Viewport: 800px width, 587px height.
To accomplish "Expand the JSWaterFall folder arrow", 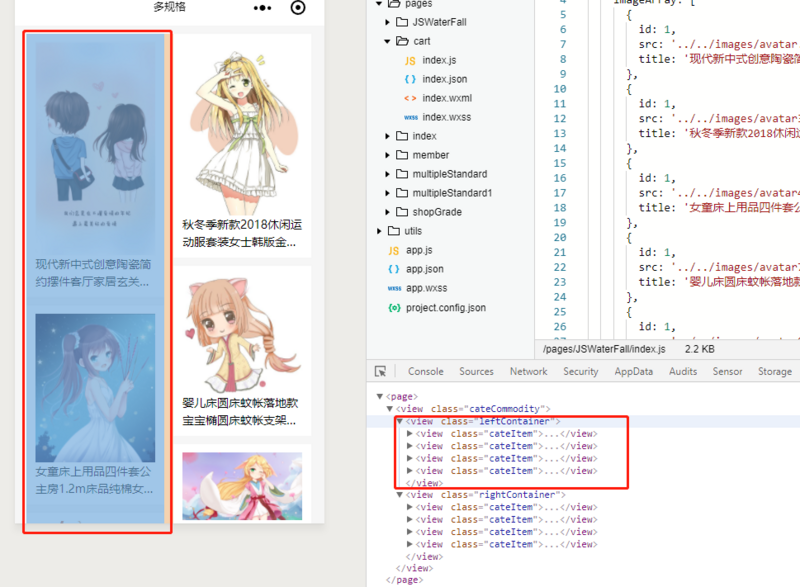I will click(387, 22).
